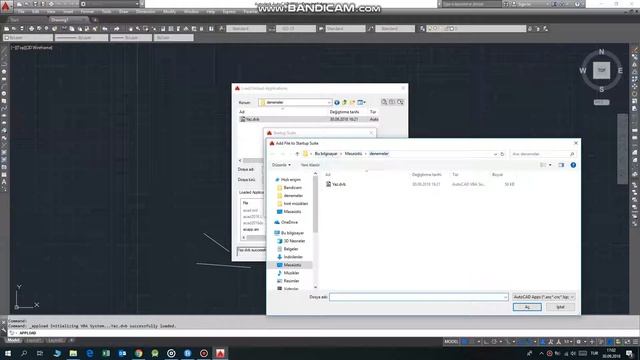Click the TOP face of ViewCube
This screenshot has width=640, height=360.
point(601,70)
